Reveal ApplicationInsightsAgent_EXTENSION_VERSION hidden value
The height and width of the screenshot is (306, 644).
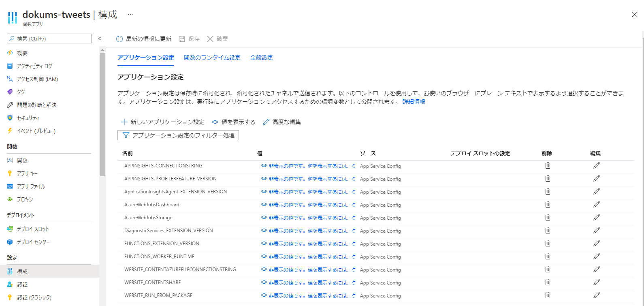308,192
